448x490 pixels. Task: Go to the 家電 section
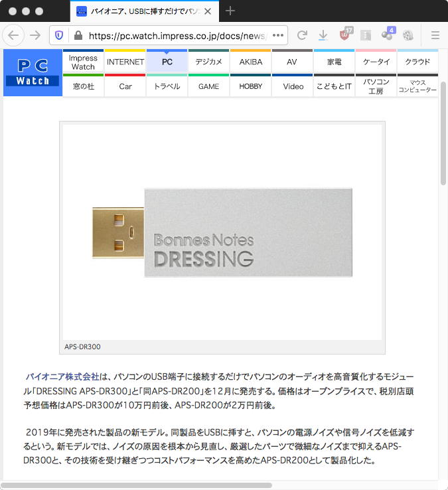click(x=335, y=62)
